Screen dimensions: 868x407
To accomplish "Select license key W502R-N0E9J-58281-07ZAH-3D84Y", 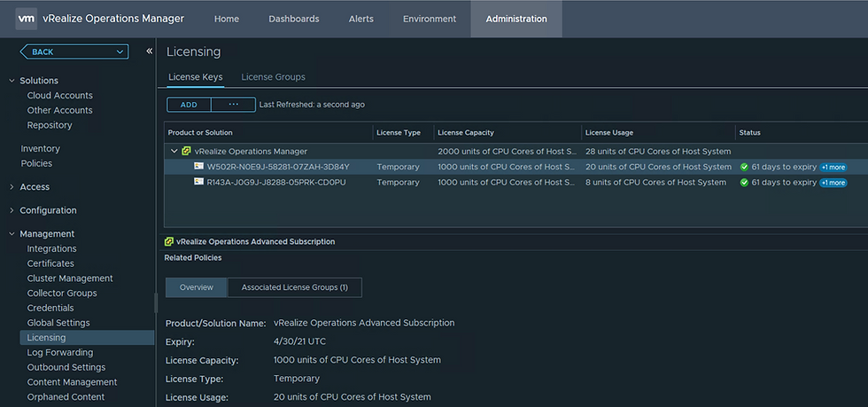I will coord(278,167).
